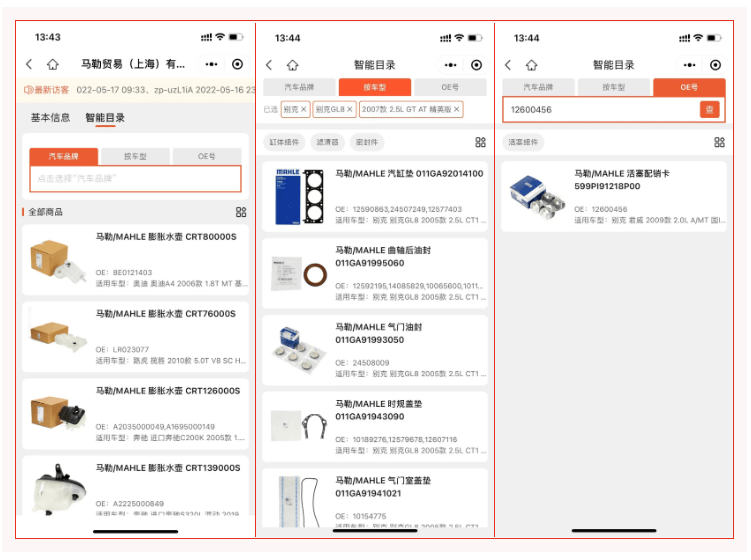Toggle grid view icon beside 活塞组件 chip
This screenshot has width=751, height=560.
point(719,142)
